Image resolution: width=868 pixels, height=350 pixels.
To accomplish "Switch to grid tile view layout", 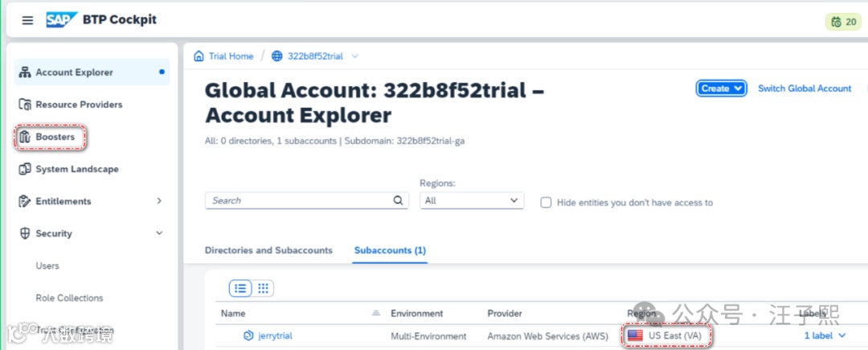I will pos(263,288).
